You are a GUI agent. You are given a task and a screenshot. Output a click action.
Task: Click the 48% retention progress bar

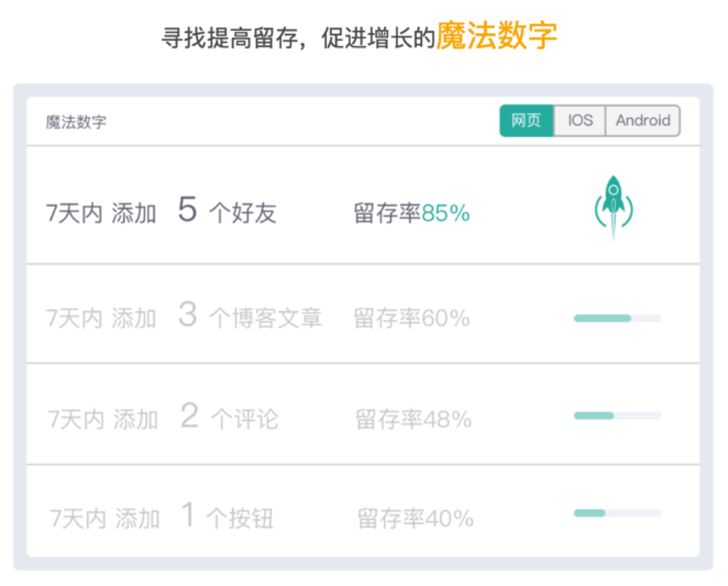617,416
